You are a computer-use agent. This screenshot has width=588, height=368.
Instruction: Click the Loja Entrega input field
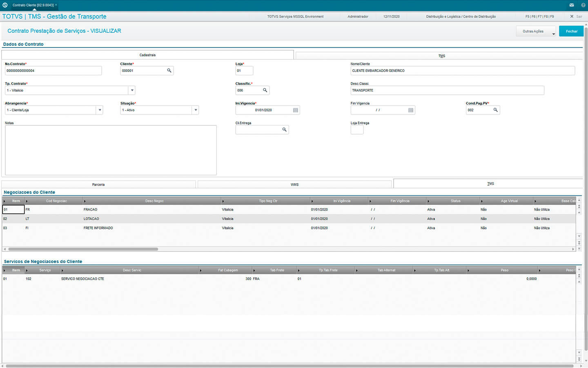click(x=357, y=130)
